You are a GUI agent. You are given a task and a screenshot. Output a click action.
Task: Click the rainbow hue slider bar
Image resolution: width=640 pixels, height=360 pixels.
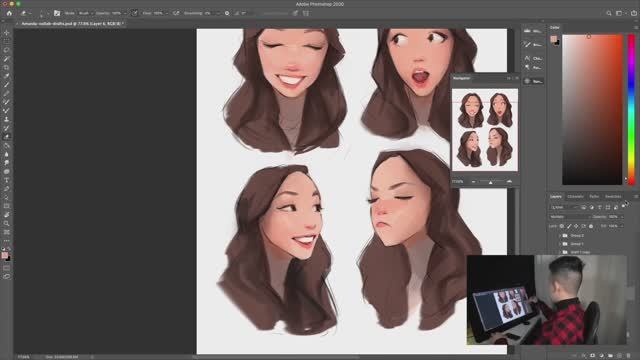631,109
